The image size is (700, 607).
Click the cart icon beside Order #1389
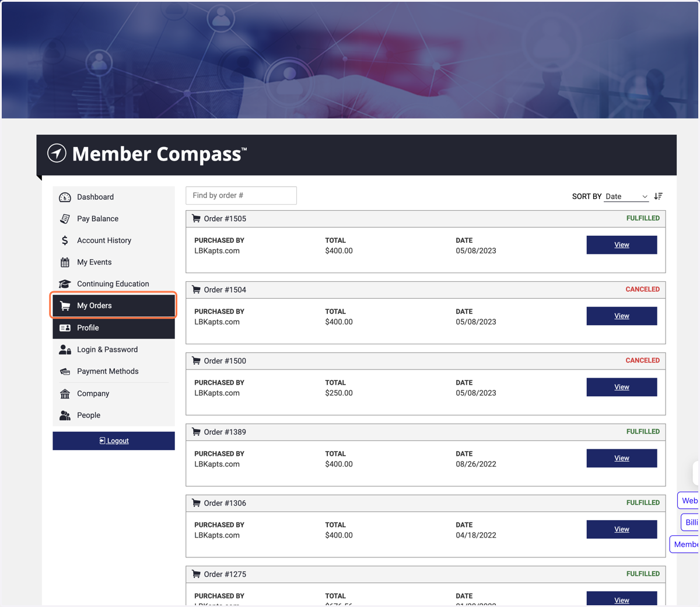tap(197, 432)
